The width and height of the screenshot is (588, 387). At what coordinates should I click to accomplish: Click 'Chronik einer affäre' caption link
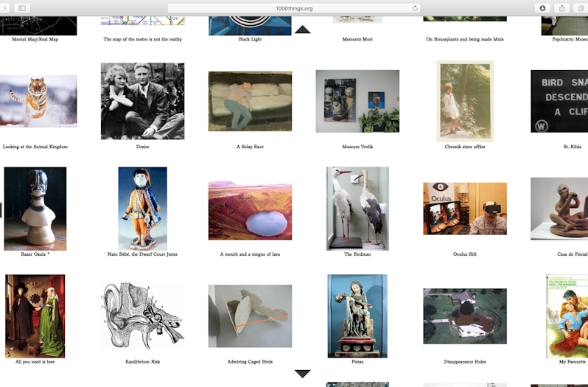tap(465, 147)
